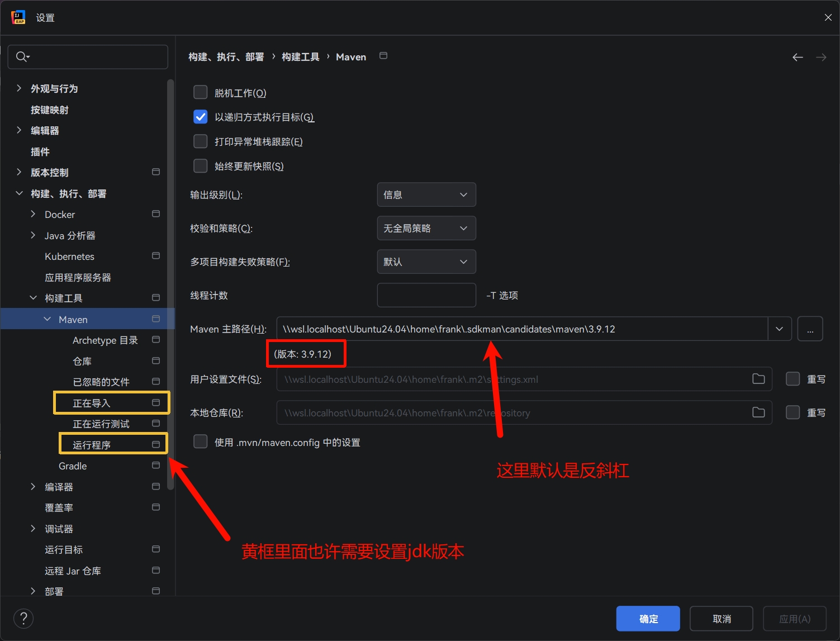Enable 使用 .mvn/maven.config 中的设置 checkbox
Viewport: 840px width, 641px height.
click(x=200, y=441)
